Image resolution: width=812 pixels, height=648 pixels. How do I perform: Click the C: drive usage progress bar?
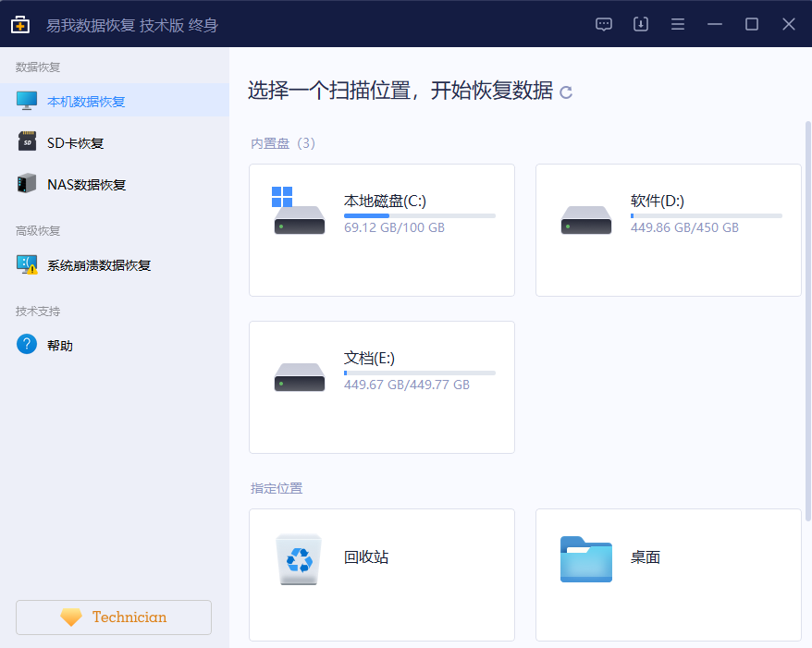point(418,214)
